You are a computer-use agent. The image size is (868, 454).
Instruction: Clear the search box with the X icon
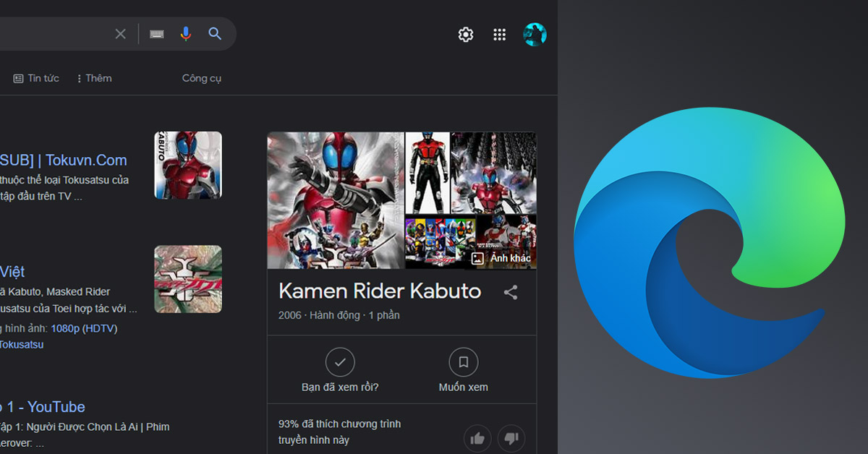120,34
